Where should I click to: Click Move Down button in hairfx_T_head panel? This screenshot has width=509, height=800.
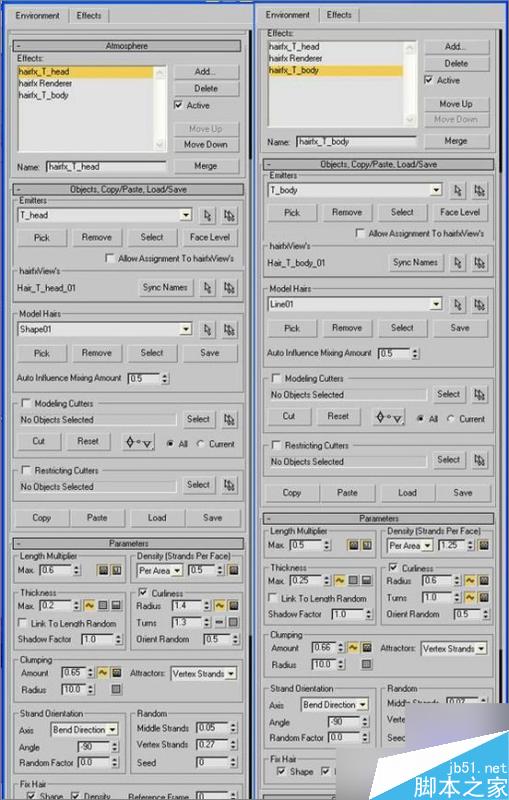tap(206, 144)
